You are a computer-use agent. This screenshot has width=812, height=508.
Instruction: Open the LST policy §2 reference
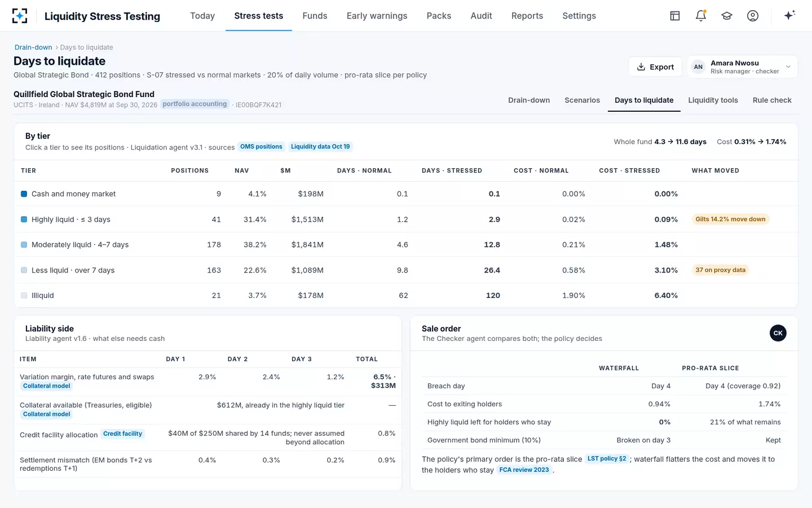607,459
